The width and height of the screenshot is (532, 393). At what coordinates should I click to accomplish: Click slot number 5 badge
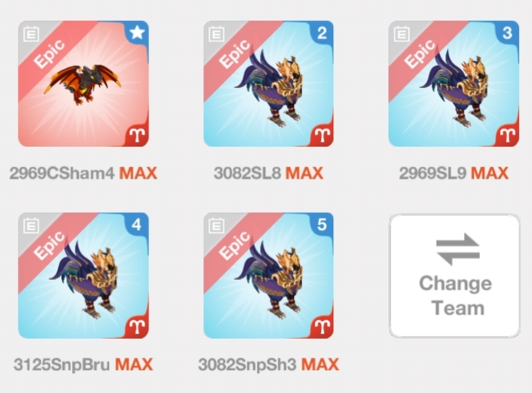(322, 224)
